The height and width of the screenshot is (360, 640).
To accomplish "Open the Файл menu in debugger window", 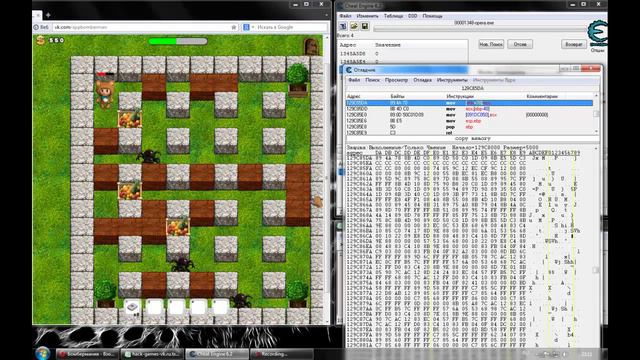I will 354,80.
